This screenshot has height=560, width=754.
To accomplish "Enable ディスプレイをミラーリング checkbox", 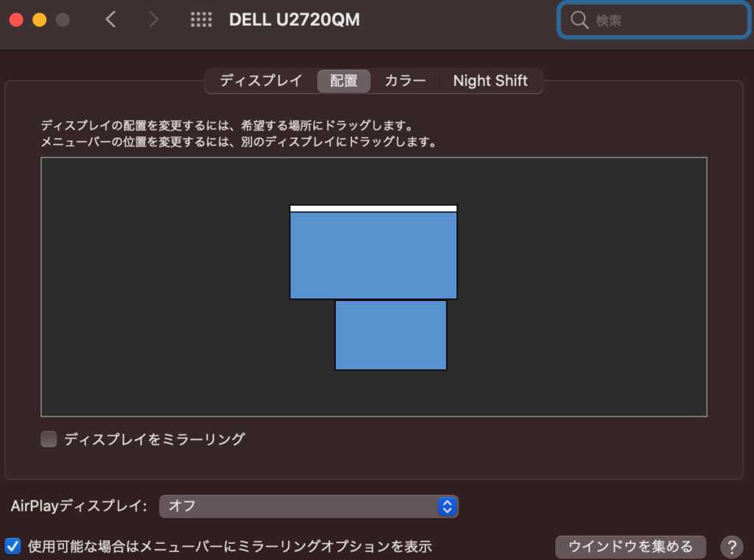I will (x=49, y=439).
